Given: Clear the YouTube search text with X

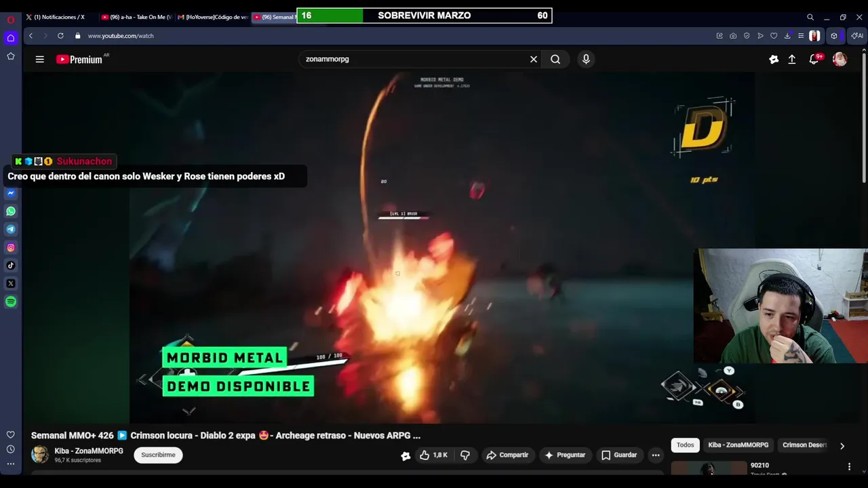Looking at the screenshot, I should [534, 59].
